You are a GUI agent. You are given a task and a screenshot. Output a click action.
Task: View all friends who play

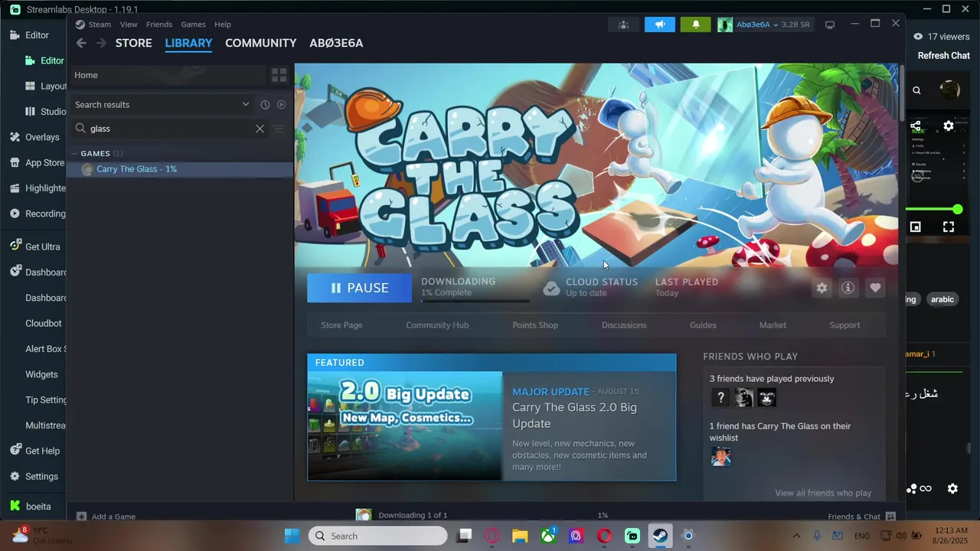click(823, 493)
